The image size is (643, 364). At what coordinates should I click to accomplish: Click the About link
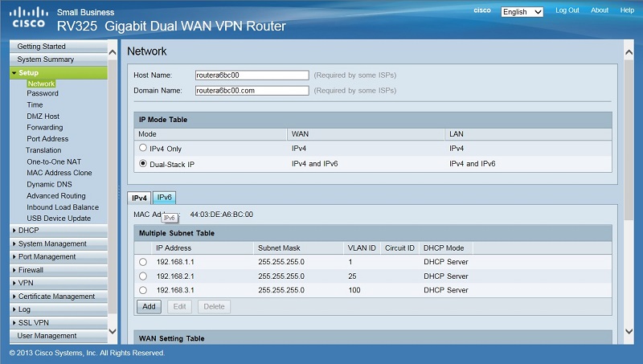[x=600, y=10]
